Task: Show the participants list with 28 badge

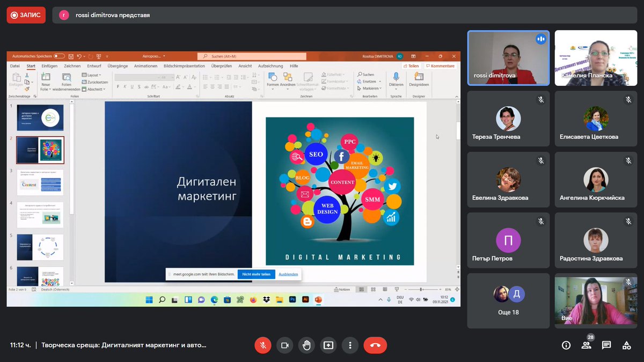Action: point(587,345)
